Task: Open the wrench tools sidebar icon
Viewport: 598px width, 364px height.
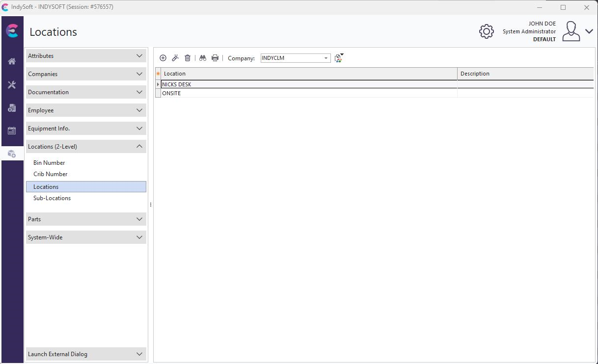Action: point(12,85)
